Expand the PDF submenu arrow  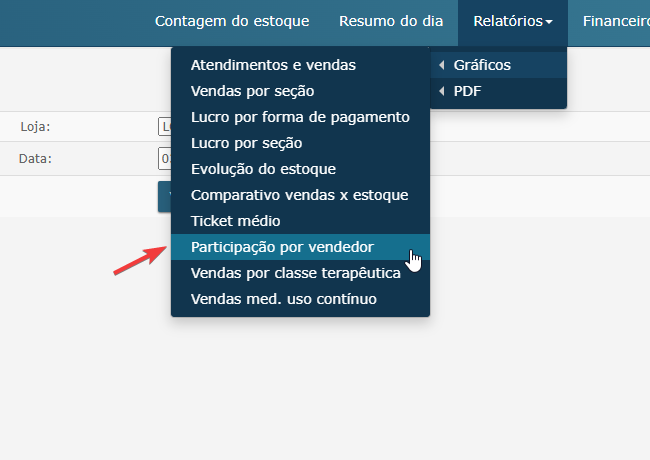[x=442, y=91]
